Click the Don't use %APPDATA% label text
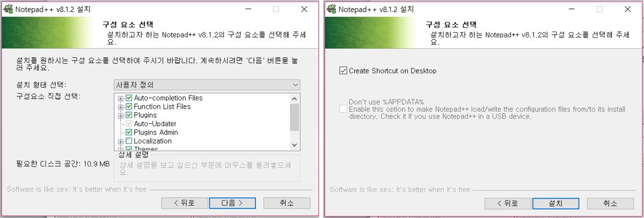The height and width of the screenshot is (218, 644). [386, 102]
